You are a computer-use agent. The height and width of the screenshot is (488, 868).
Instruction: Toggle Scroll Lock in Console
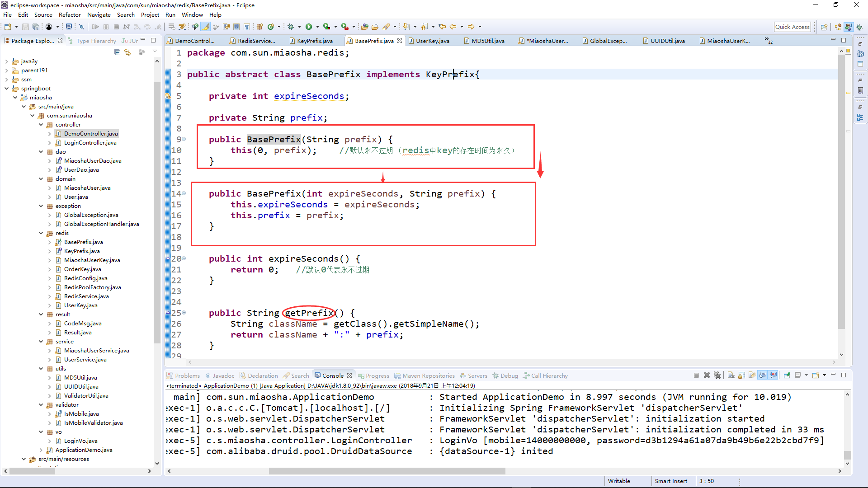742,375
